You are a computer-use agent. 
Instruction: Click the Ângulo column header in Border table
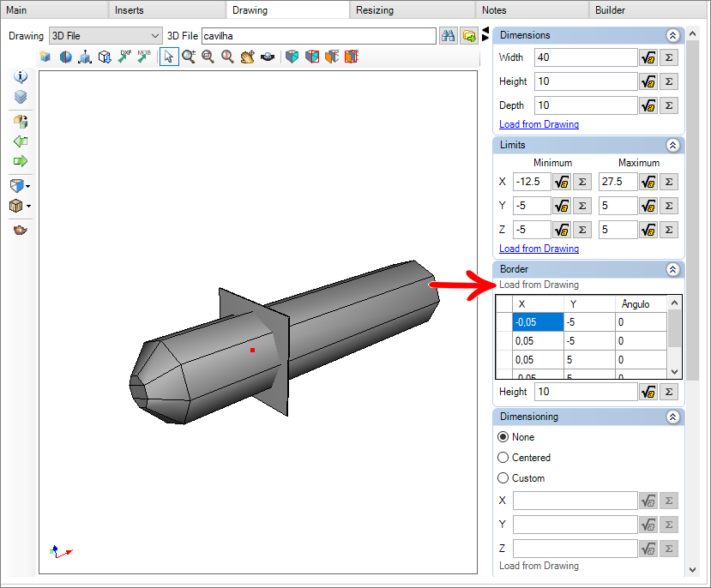click(641, 304)
